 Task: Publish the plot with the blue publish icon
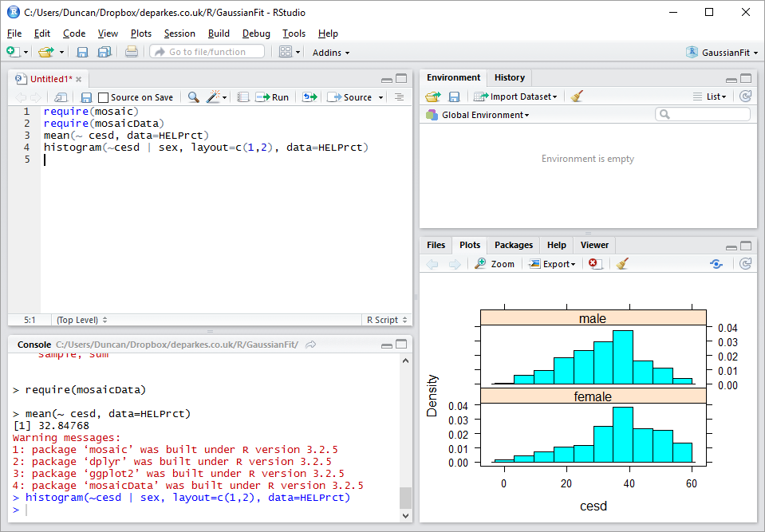pyautogui.click(x=716, y=263)
